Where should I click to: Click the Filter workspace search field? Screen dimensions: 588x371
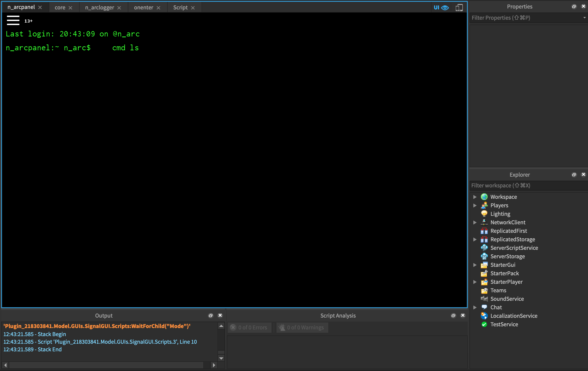click(x=528, y=186)
